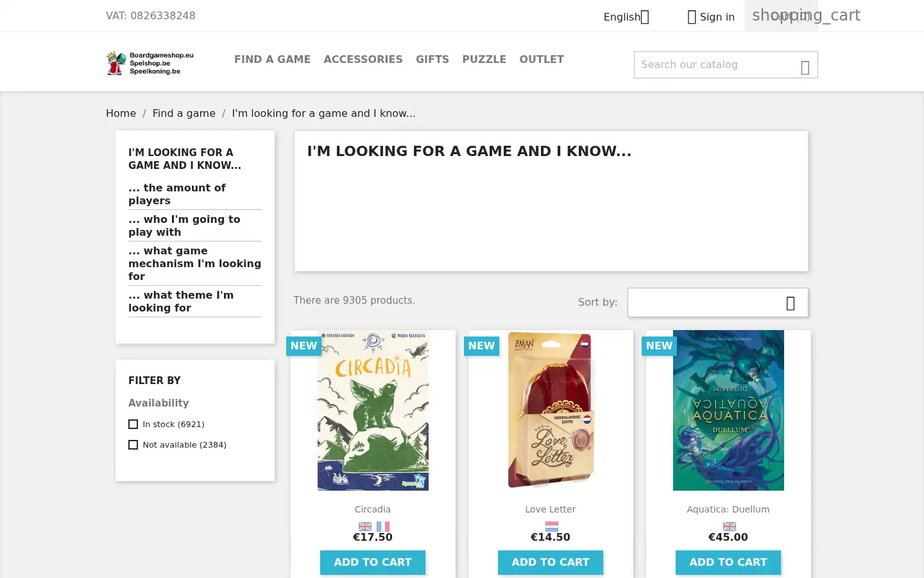Click the Sign in link
This screenshot has height=578, width=924.
point(717,17)
